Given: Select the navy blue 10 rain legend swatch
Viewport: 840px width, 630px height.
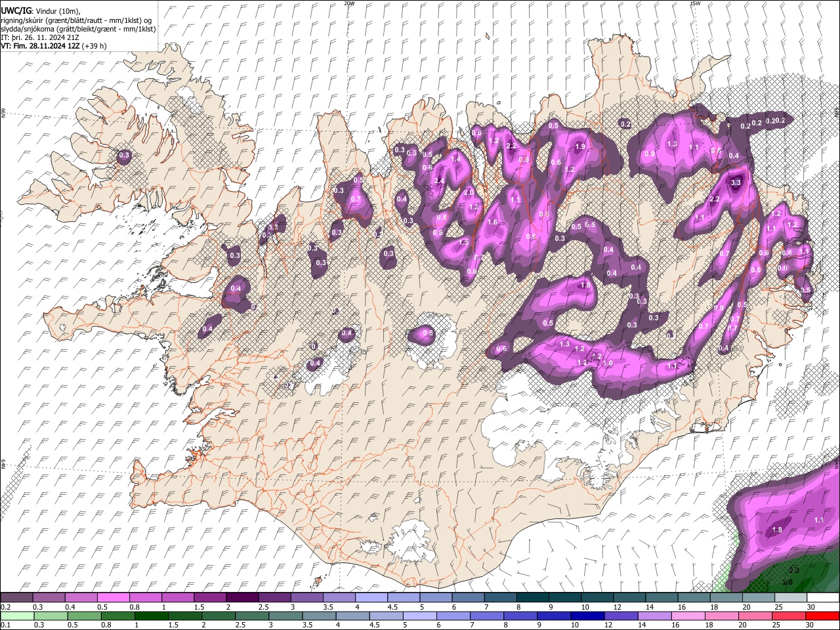Looking at the screenshot, I should point(588,616).
